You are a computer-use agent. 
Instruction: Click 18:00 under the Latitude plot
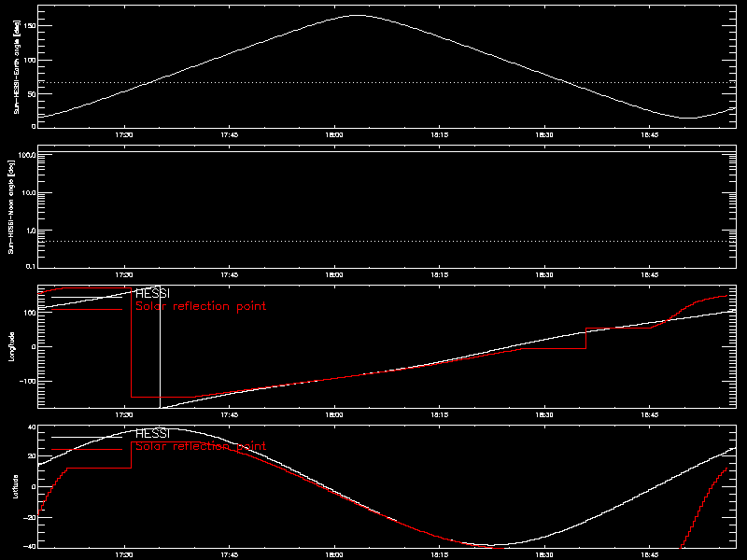coord(334,555)
